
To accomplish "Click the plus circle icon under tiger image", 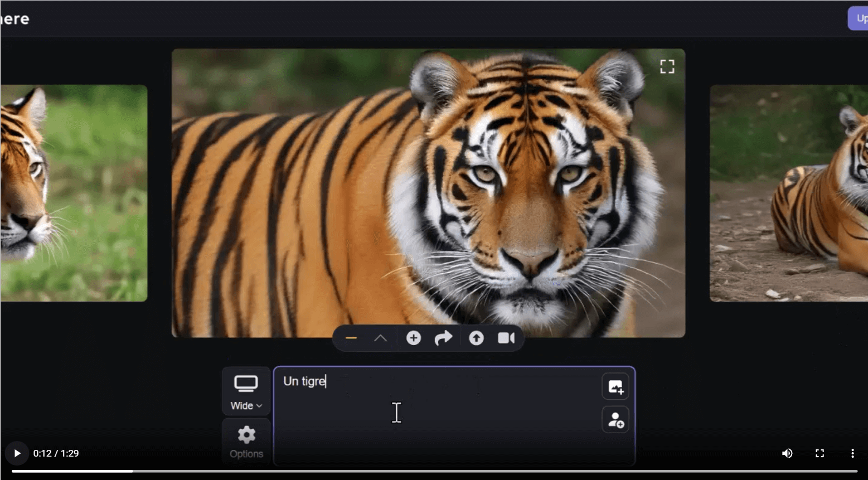I will 413,338.
